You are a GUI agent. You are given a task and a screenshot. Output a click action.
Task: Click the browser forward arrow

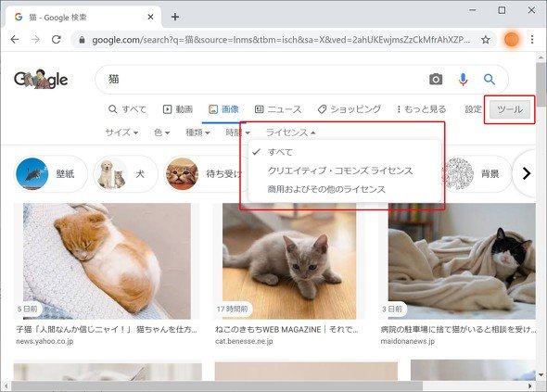(x=35, y=40)
